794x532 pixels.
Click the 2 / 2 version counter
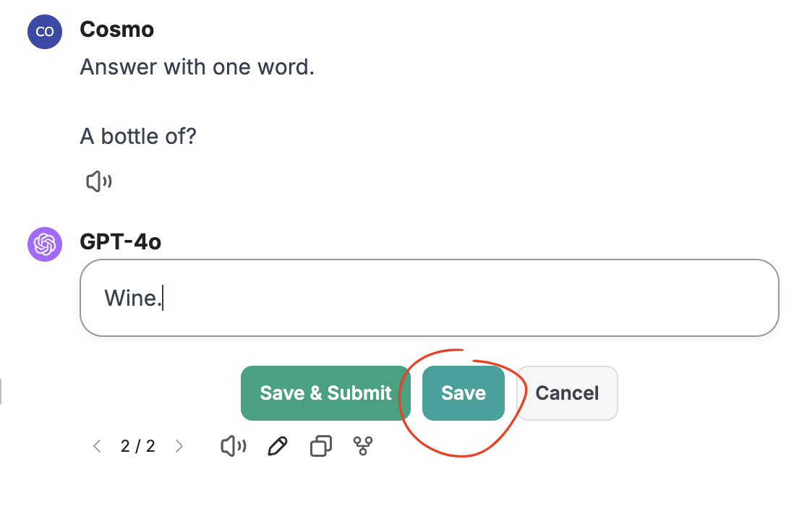138,447
